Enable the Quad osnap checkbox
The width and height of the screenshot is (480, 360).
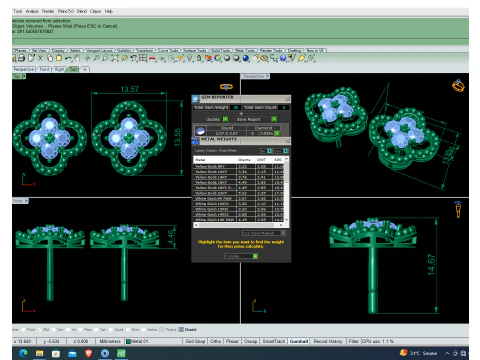[x=110, y=329]
